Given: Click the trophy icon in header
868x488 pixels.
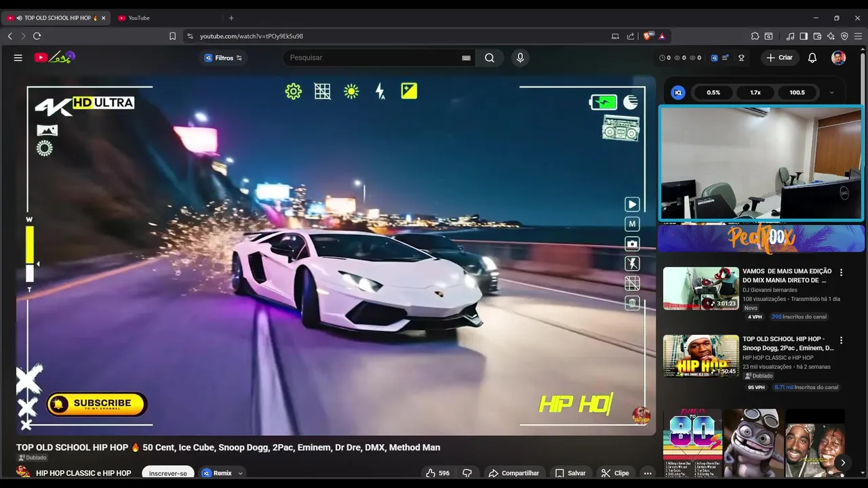Looking at the screenshot, I should (x=741, y=58).
